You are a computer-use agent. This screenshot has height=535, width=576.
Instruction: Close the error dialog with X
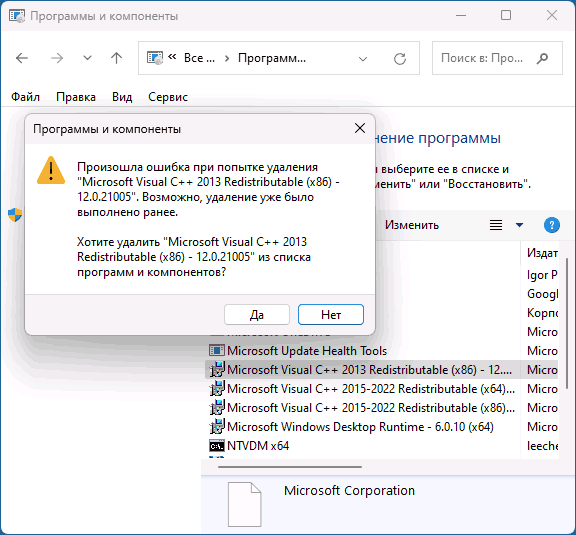point(360,128)
